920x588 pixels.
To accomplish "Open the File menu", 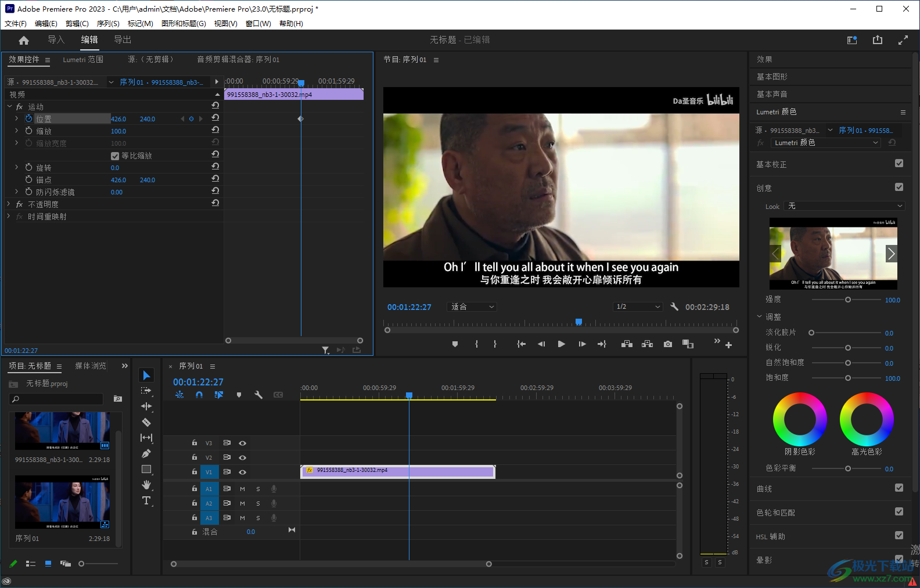I will [16, 24].
